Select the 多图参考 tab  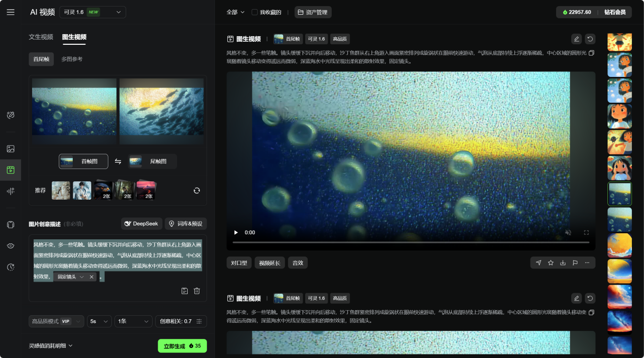click(x=72, y=59)
